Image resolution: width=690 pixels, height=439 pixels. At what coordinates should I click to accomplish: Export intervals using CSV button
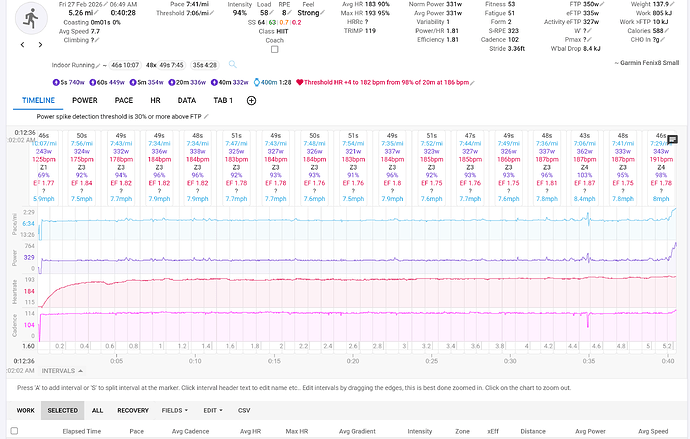tap(244, 410)
